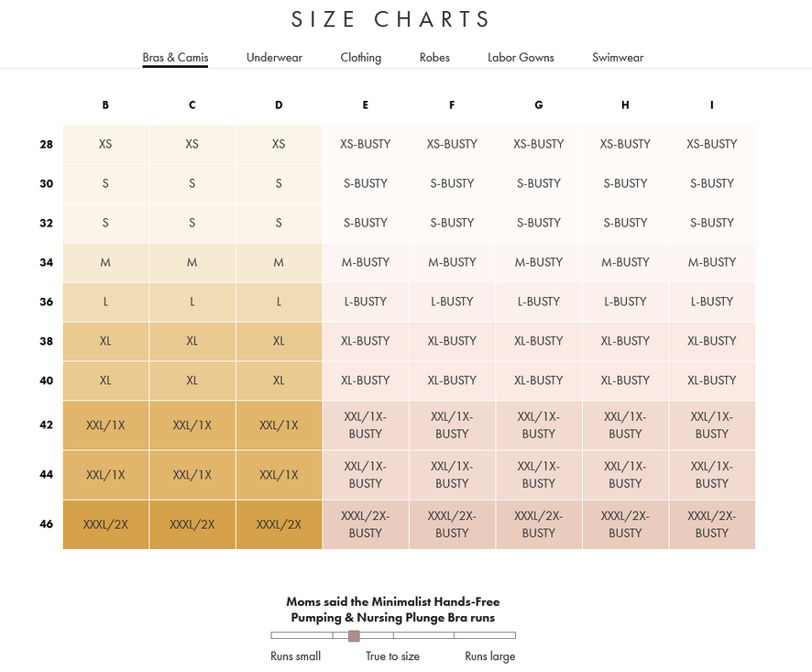Click the column I header
The image size is (812, 672).
click(x=711, y=105)
